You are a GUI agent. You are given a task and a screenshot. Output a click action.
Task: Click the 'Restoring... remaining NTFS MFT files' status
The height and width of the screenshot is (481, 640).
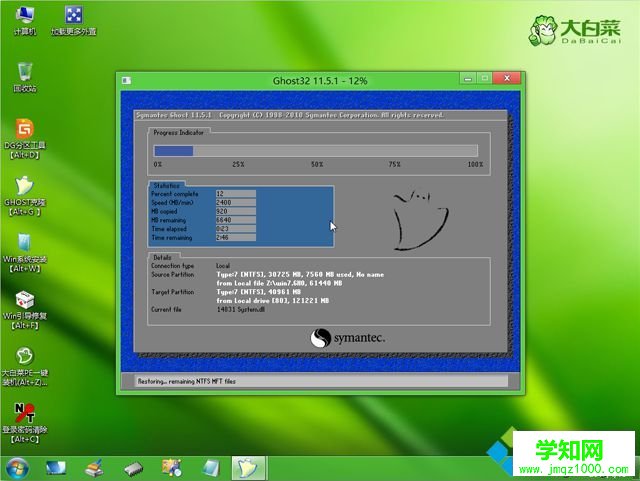coord(187,381)
